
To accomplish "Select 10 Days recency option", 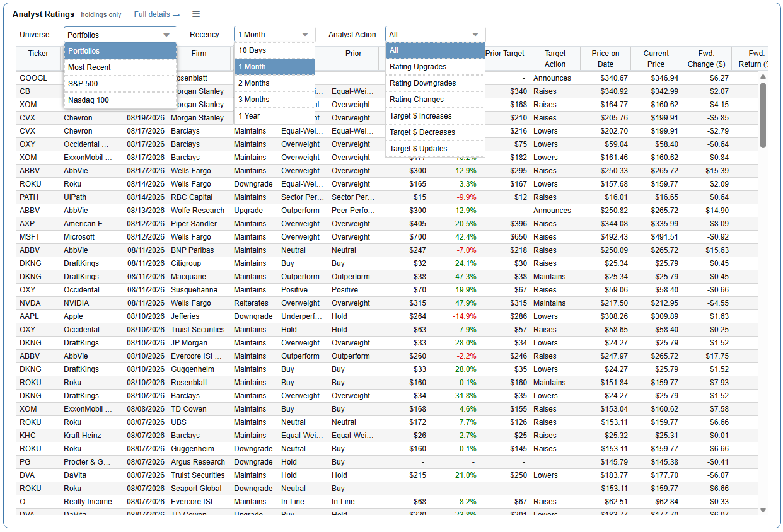I will tap(274, 50).
